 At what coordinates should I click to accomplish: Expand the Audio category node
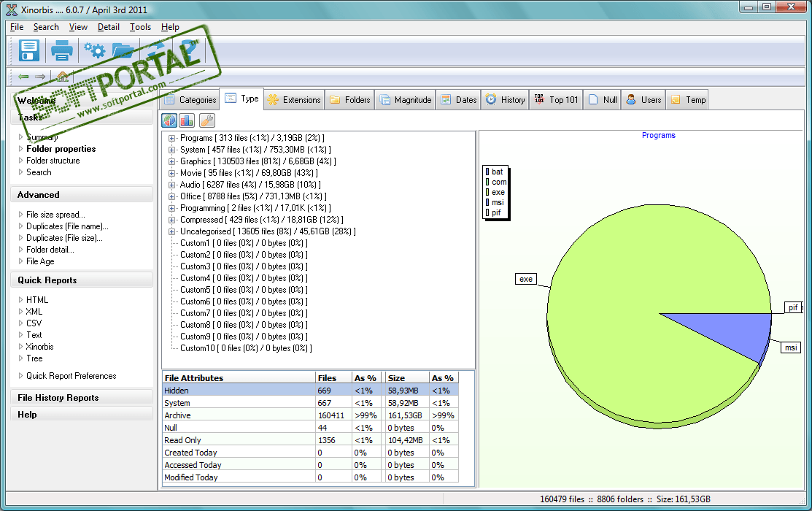[x=172, y=185]
